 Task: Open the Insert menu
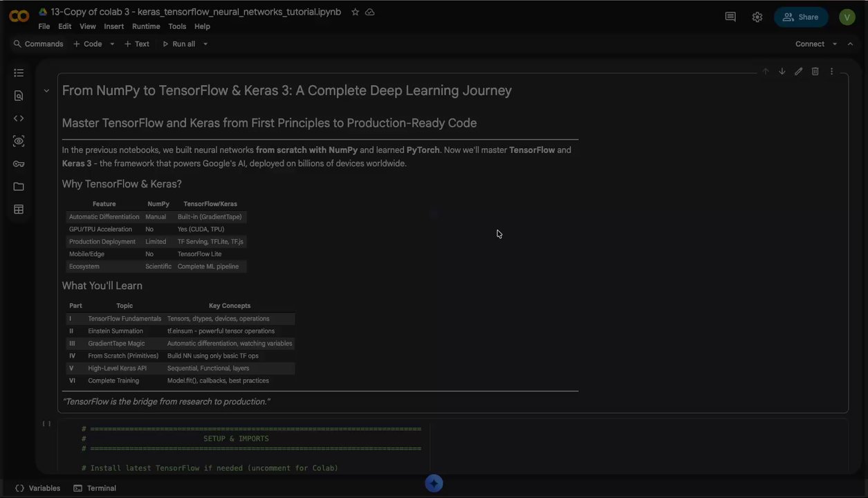114,26
